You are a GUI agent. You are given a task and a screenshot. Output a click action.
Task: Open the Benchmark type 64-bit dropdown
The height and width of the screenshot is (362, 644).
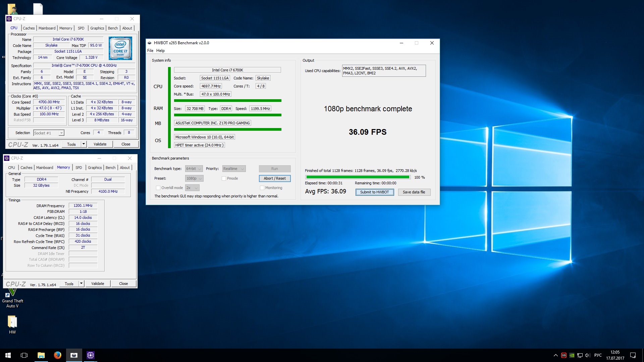pos(194,169)
